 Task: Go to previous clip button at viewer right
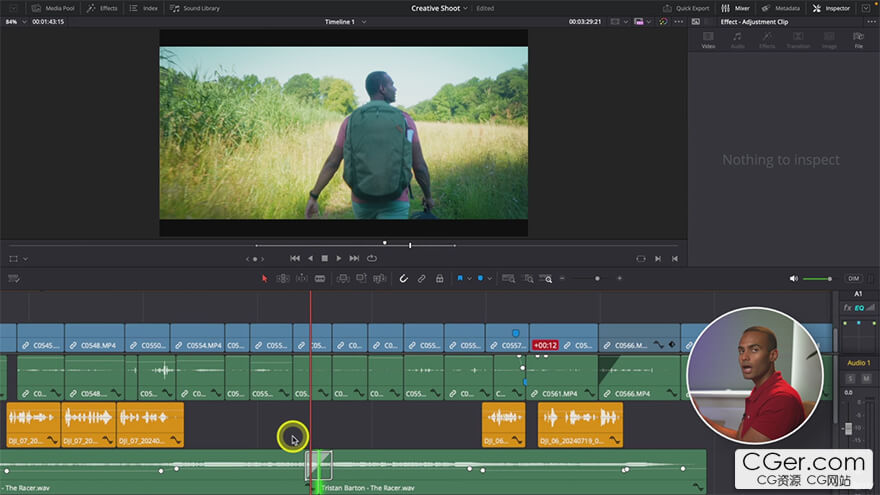tap(675, 259)
